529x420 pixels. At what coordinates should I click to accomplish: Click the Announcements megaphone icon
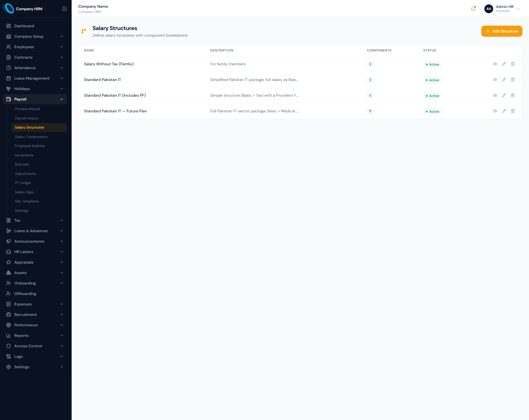click(9, 241)
